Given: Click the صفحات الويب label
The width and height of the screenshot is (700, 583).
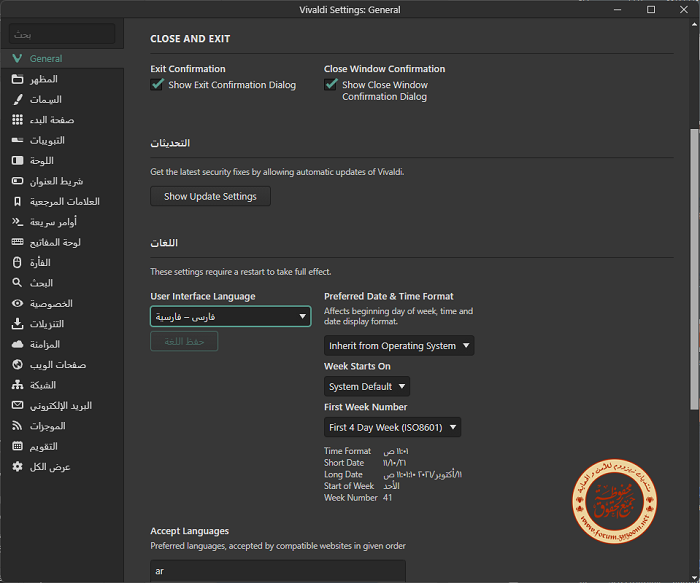Looking at the screenshot, I should [58, 365].
